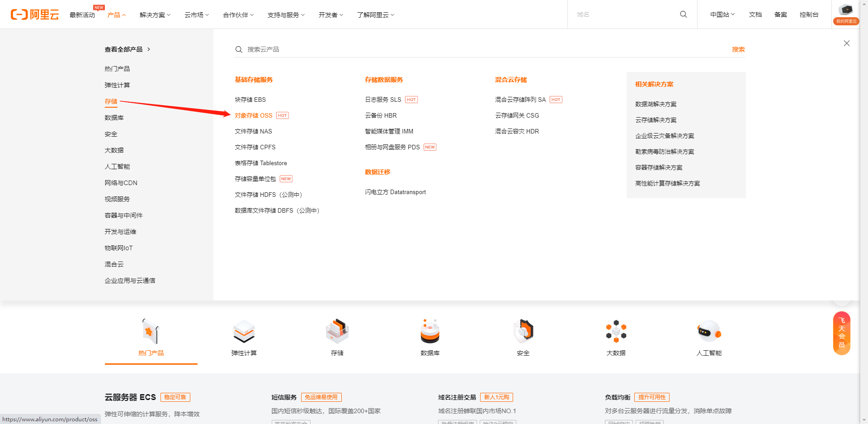The width and height of the screenshot is (868, 424).
Task: Expand the 开发者 dropdown
Action: point(331,15)
